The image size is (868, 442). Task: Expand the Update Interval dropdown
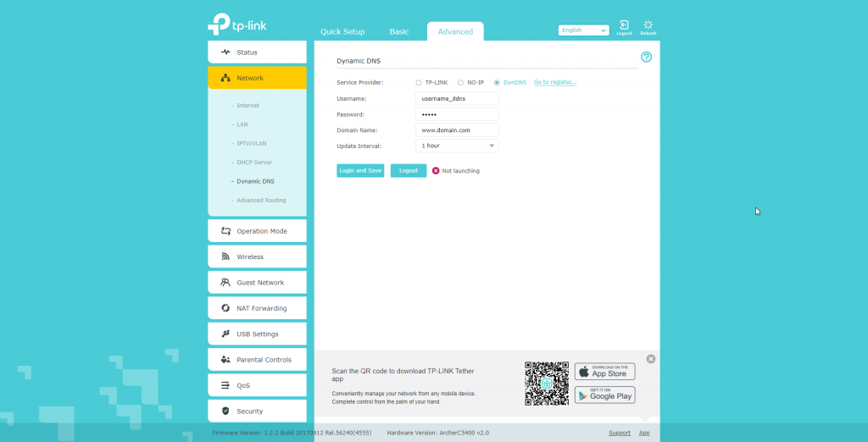coord(457,146)
